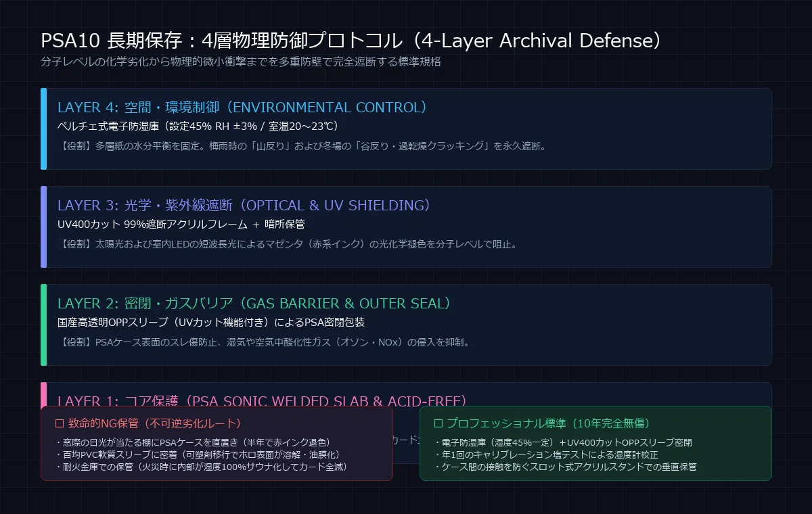The height and width of the screenshot is (514, 812).
Task: Select the bullet 'ケース間の接触を防ぐスロット式アクリルスタンド'
Action: coord(566,467)
